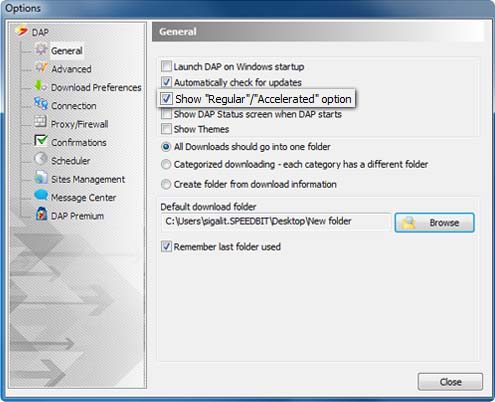This screenshot has height=402, width=495.
Task: Open Confirmations settings
Action: [79, 142]
